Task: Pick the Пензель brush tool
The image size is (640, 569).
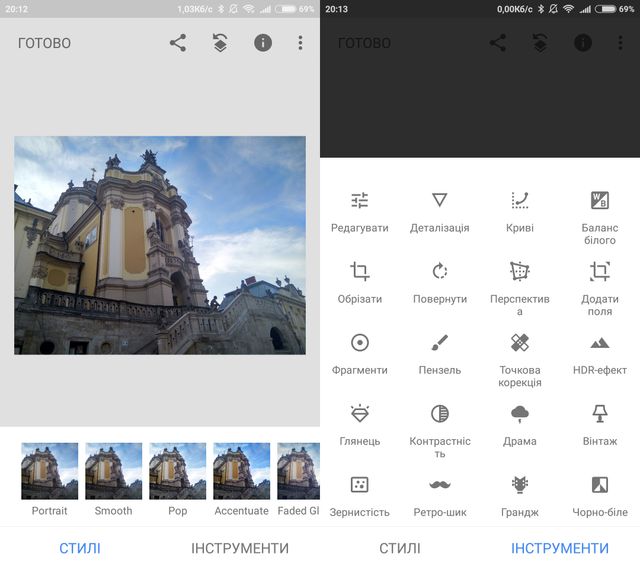Action: [440, 354]
